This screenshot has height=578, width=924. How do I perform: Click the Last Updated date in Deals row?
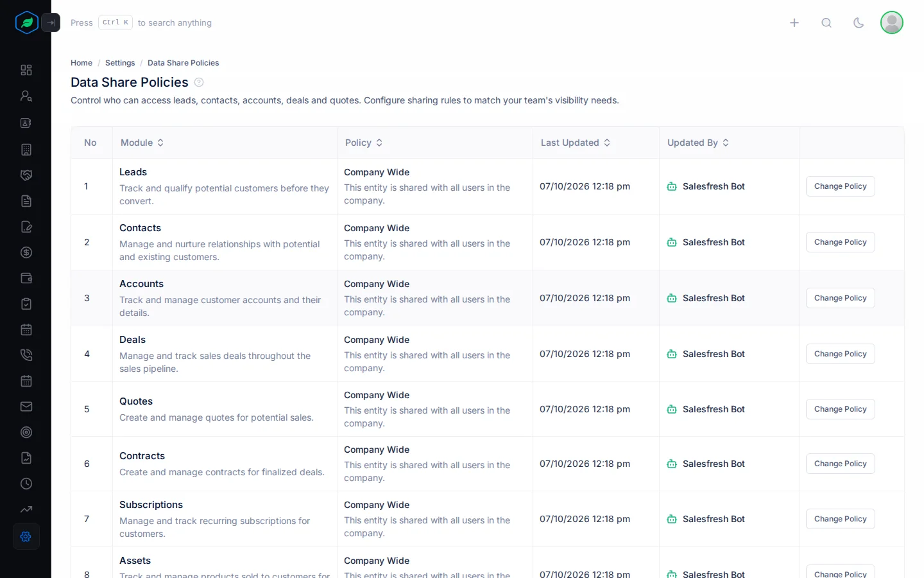[585, 354]
